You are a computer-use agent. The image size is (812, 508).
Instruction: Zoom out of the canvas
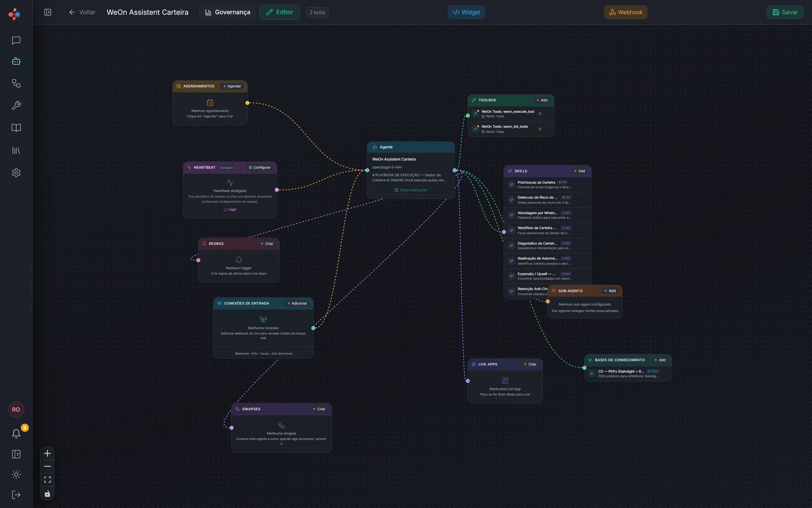click(x=47, y=467)
